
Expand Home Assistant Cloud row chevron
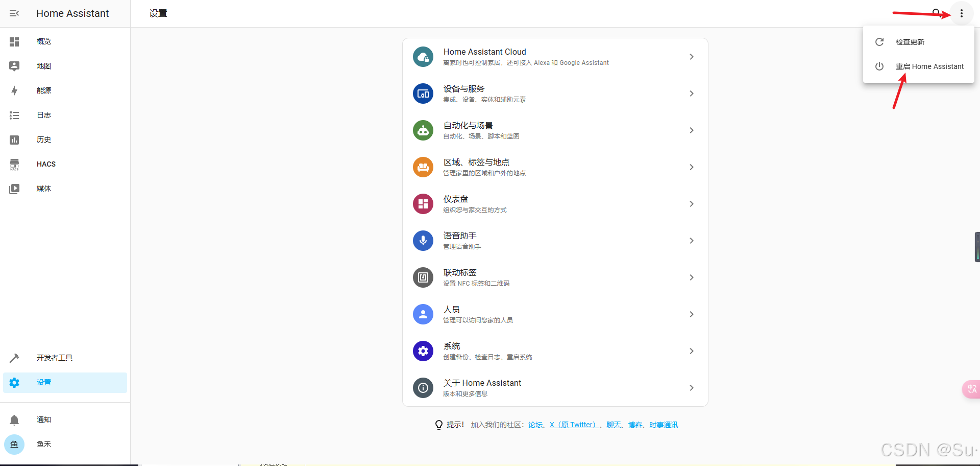coord(692,57)
